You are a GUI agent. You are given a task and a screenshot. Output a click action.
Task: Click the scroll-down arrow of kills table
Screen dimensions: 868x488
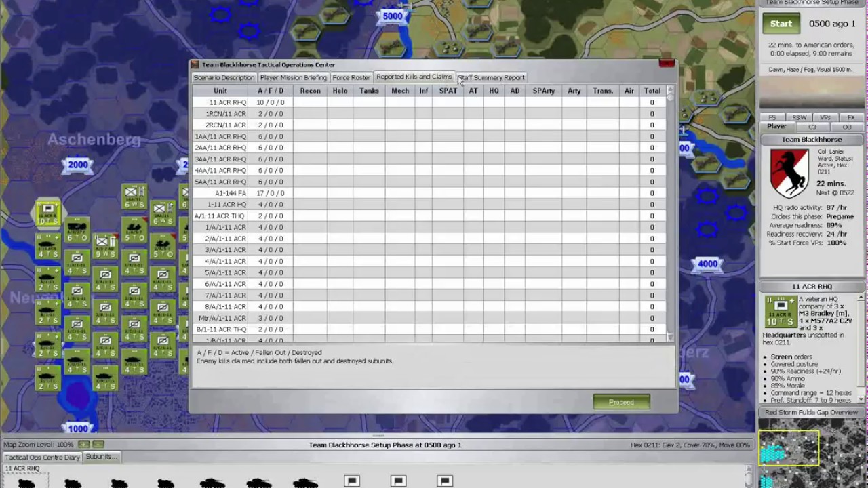[x=670, y=337]
